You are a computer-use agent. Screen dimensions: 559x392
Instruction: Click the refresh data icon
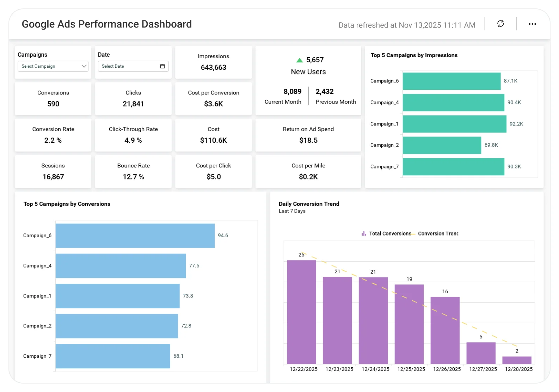pos(500,24)
